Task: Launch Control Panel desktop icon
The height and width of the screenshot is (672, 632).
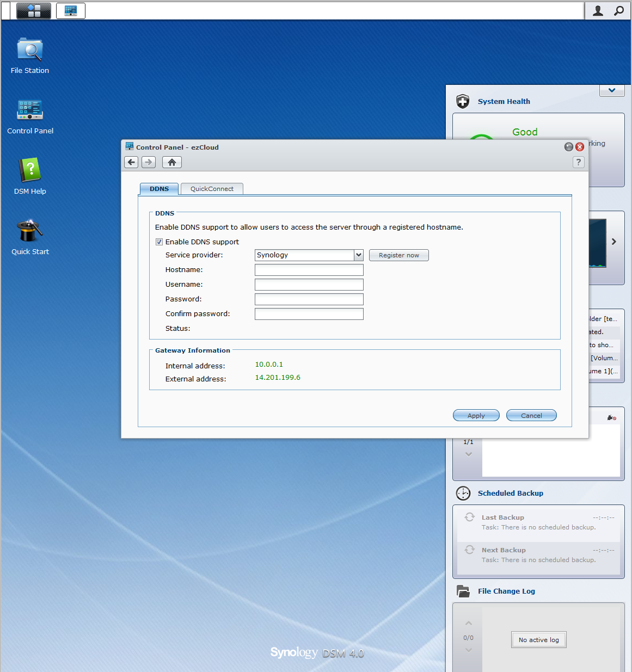Action: [30, 116]
